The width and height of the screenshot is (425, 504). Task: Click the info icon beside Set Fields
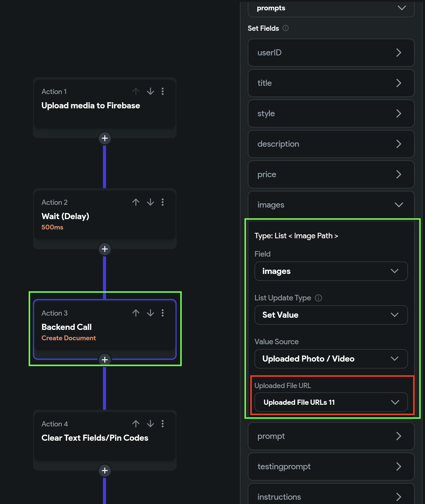(x=286, y=28)
